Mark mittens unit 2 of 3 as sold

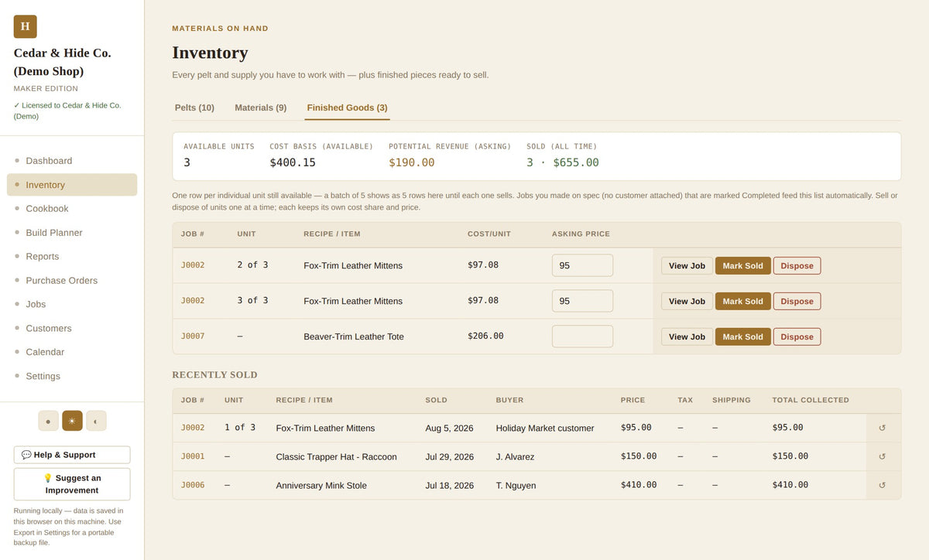click(743, 266)
